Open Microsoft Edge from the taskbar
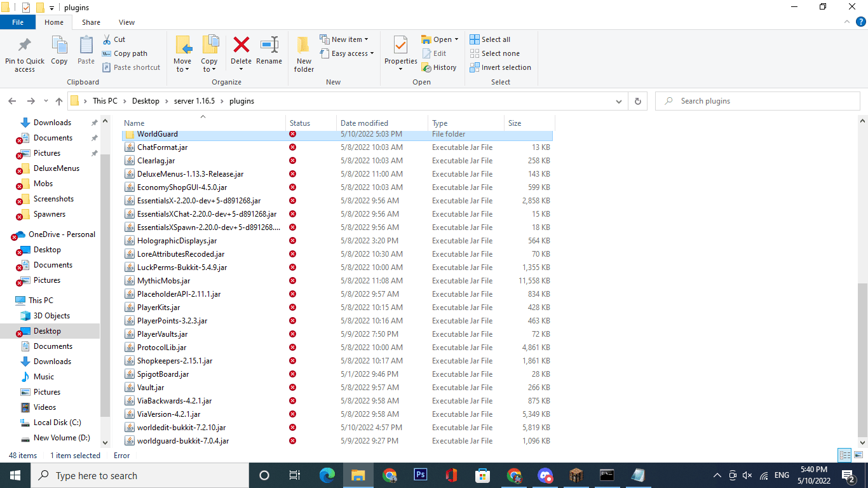The image size is (868, 488). 327,475
